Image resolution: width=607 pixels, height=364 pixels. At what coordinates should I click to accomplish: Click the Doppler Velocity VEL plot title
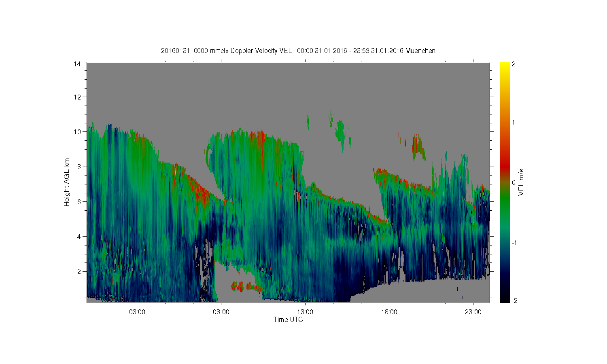(298, 51)
